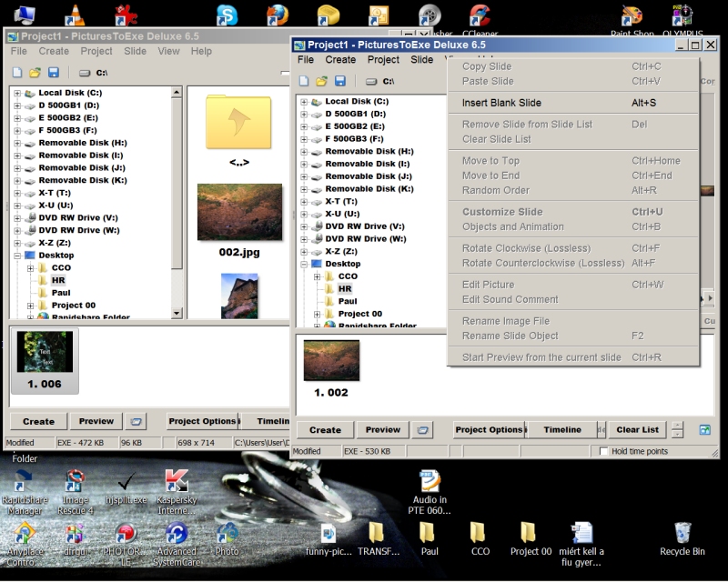Expand Project 00 folder in back window tree

[x=30, y=306]
